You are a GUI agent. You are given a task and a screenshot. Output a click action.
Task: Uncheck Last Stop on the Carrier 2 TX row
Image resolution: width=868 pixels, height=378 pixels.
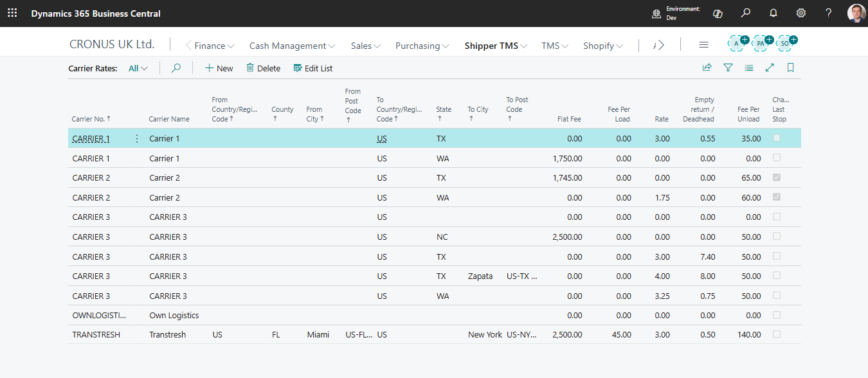(776, 177)
